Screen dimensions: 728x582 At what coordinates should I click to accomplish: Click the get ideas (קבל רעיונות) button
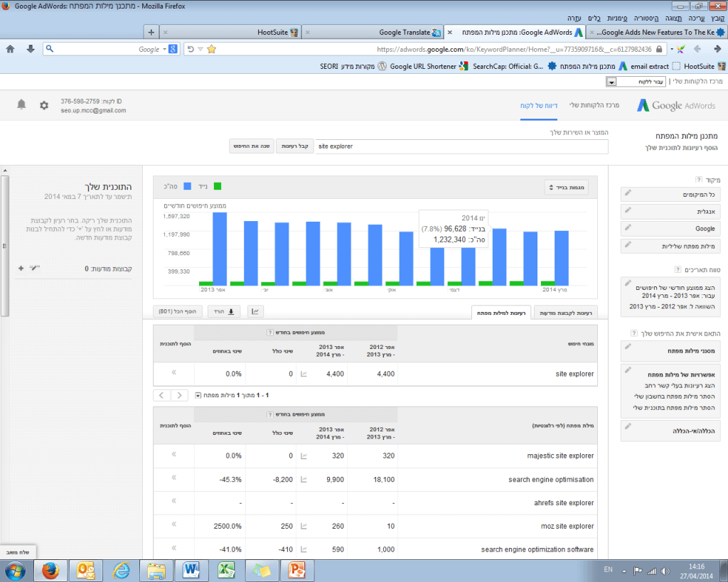tap(294, 146)
